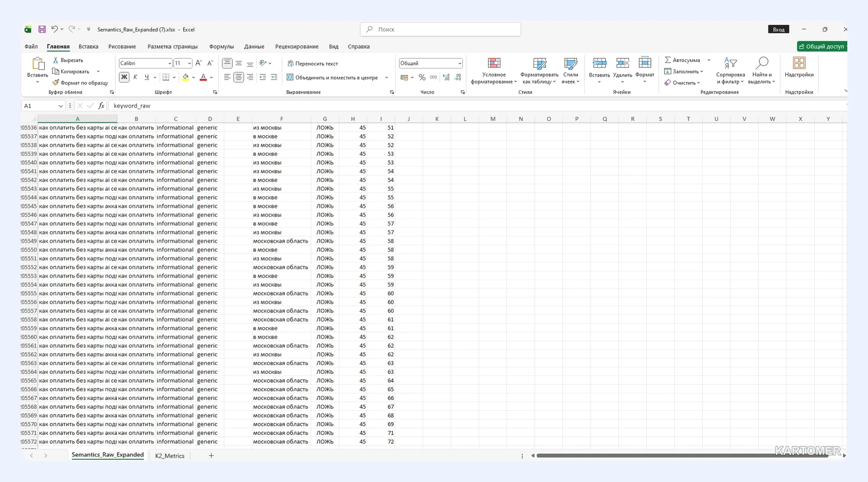Click the Заполнить fill button
Image resolution: width=868 pixels, height=482 pixels.
pos(684,71)
